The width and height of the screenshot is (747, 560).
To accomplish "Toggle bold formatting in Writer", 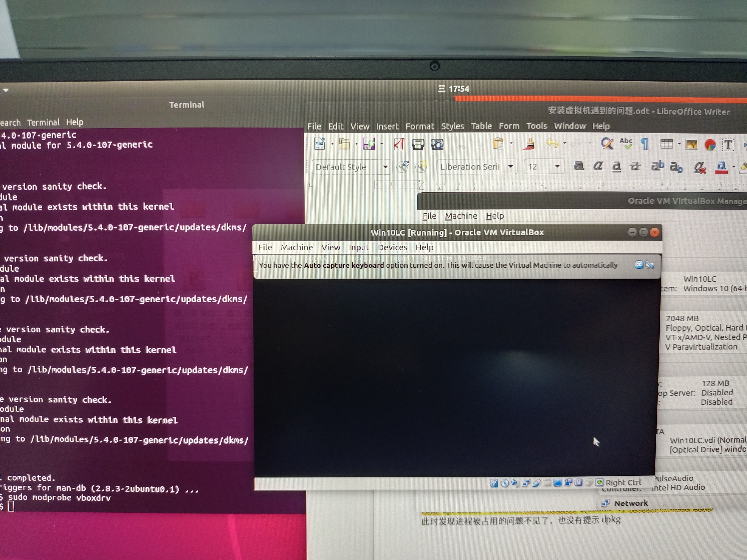I will 579,166.
